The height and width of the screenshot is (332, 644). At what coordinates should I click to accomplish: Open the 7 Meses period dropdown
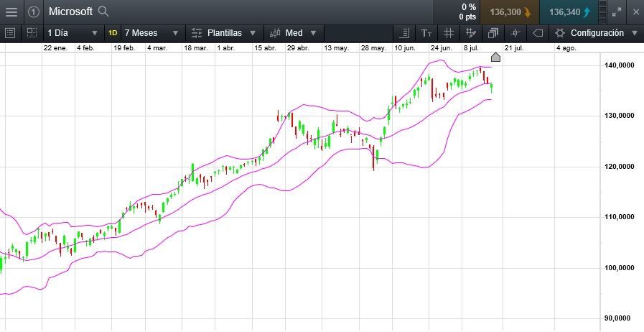click(151, 33)
